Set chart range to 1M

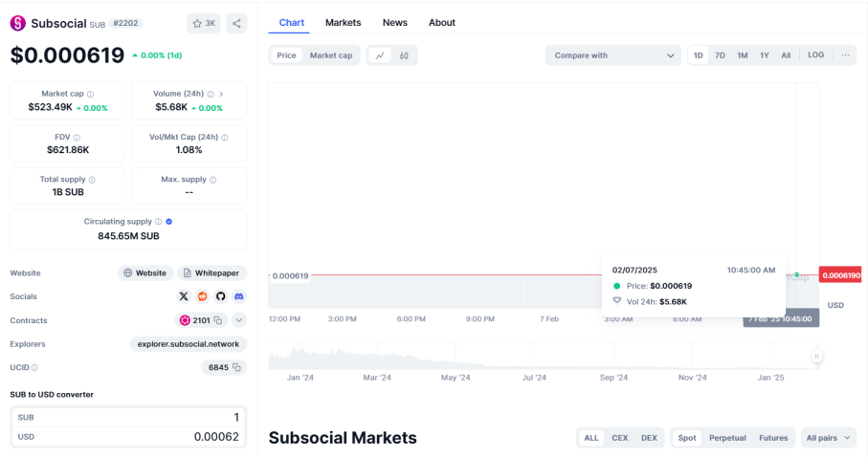(x=743, y=55)
